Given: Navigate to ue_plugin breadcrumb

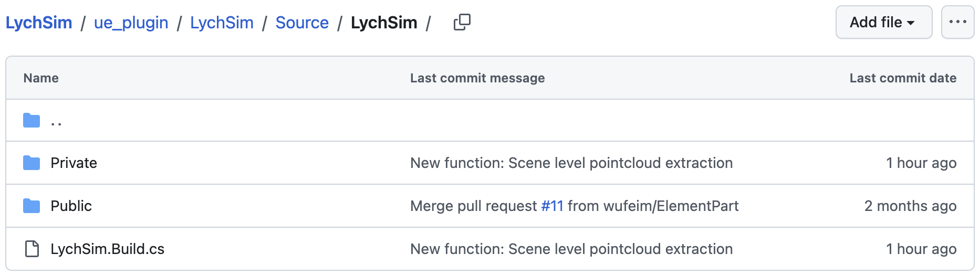Looking at the screenshot, I should pos(131,23).
